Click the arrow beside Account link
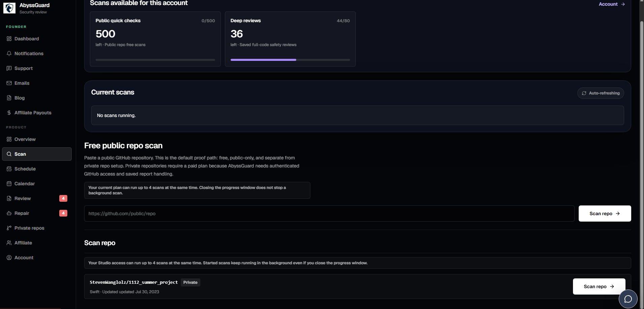 (x=623, y=4)
